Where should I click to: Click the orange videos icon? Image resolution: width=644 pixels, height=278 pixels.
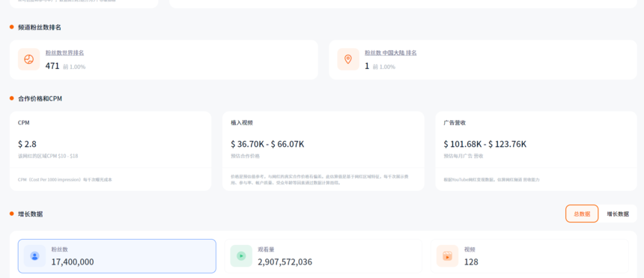tap(447, 256)
